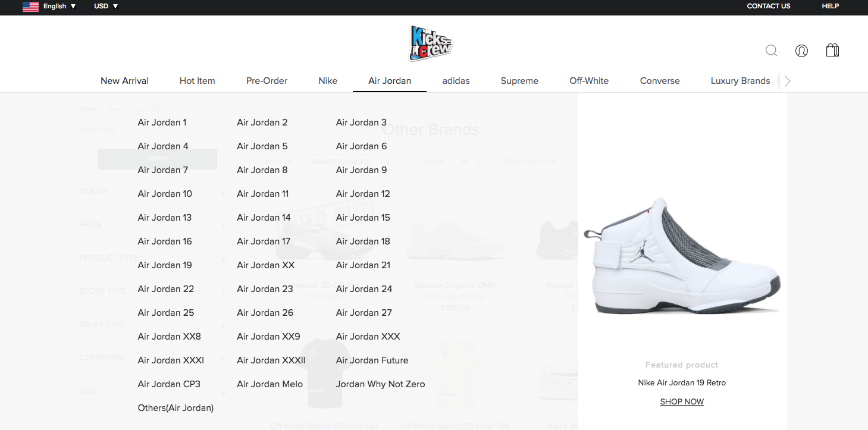This screenshot has width=868, height=430.
Task: Select Air Jordan XX8
Action: (170, 337)
